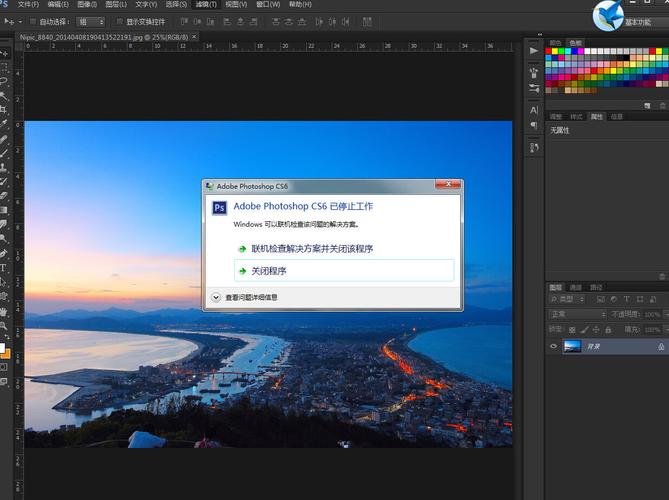Click the 不透明度 opacity value field
Screen dimensions: 669x500
(652, 315)
